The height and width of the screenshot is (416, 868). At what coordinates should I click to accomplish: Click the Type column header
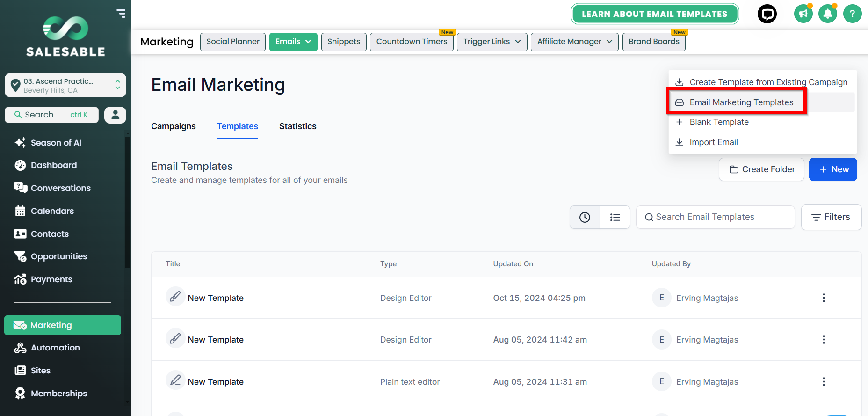[x=388, y=264]
